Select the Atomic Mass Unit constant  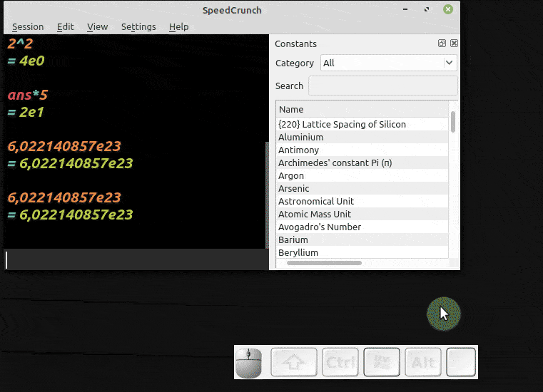(x=362, y=214)
